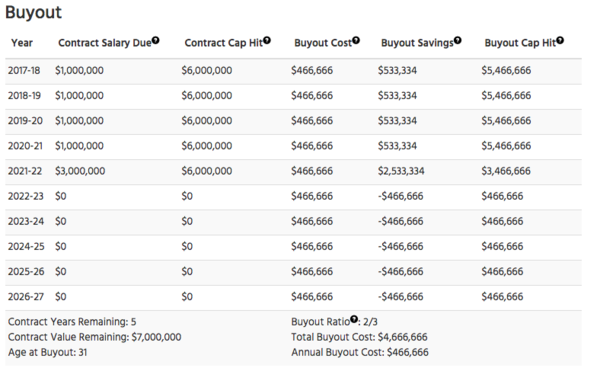Click help icon beside Contract Salary Due
Screen dimensions: 600x368
click(155, 40)
